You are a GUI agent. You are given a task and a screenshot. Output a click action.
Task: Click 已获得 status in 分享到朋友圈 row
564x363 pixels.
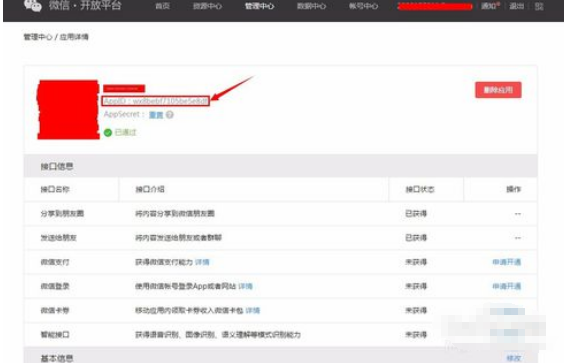(416, 213)
